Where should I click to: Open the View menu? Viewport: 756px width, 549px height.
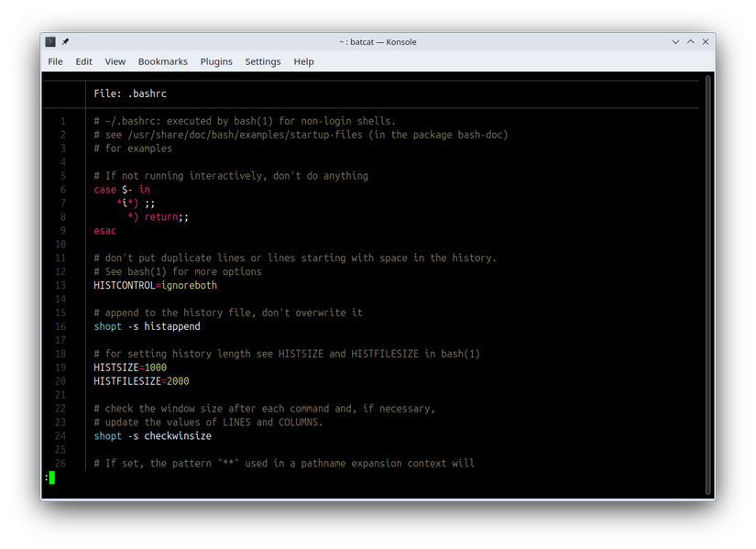point(115,61)
